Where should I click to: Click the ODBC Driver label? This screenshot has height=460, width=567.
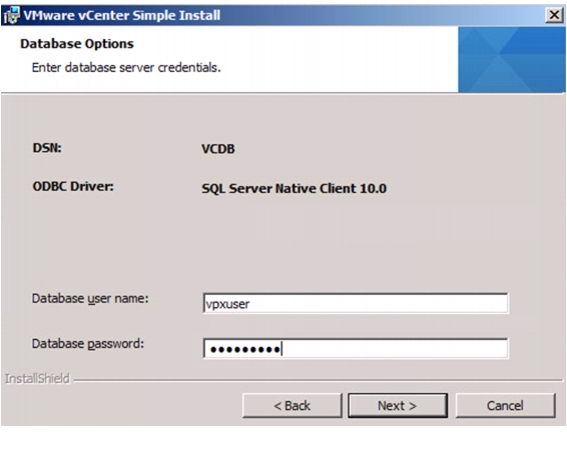click(73, 186)
